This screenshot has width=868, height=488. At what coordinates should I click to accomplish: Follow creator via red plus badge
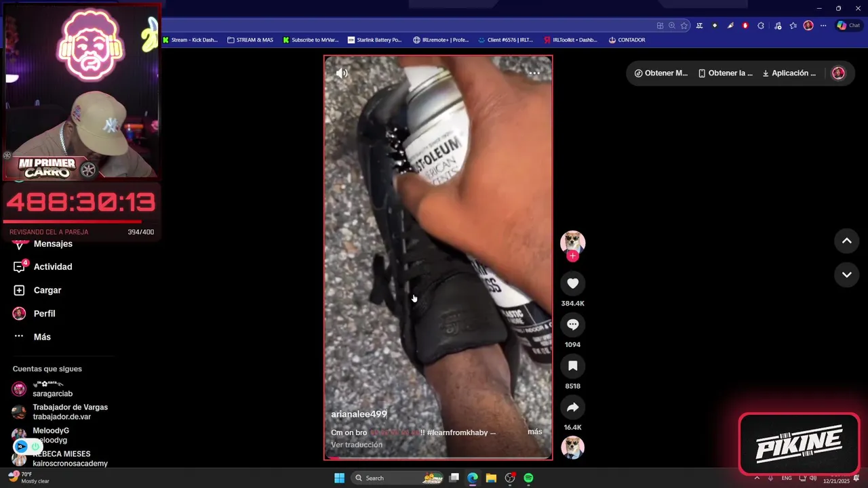(573, 256)
